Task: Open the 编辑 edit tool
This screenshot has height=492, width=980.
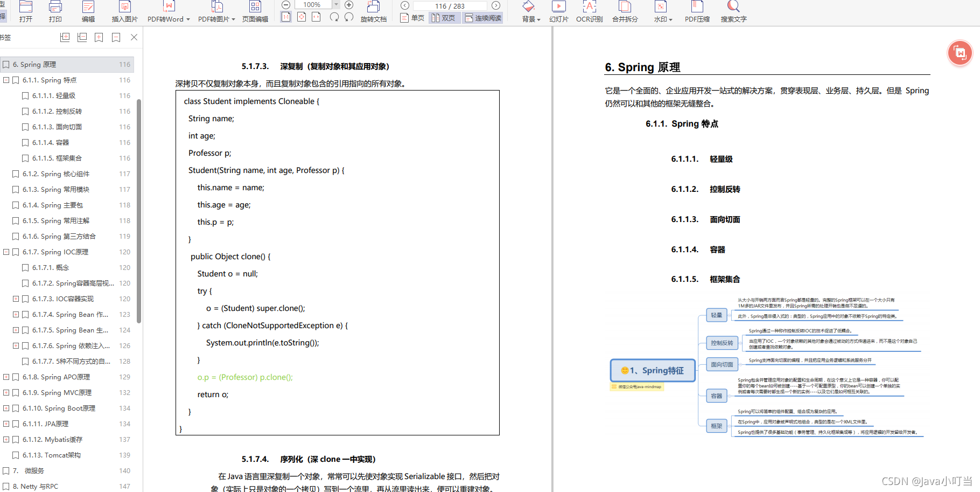Action: pos(88,11)
